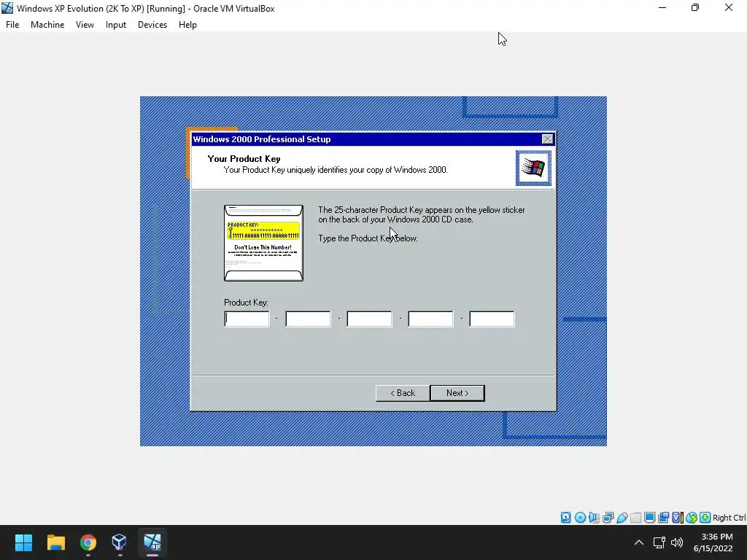Screen dimensions: 747x560
Task: Focus the second Product Key field
Action: pos(308,319)
